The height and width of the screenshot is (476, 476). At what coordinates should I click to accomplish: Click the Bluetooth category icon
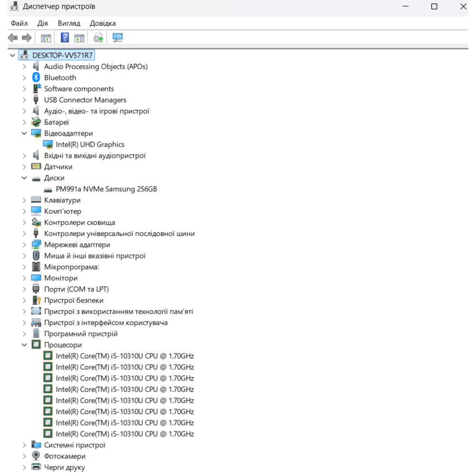pyautogui.click(x=36, y=78)
